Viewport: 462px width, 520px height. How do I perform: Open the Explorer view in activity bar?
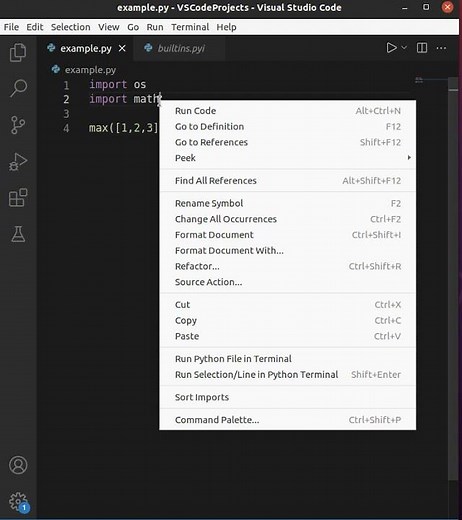[18, 53]
